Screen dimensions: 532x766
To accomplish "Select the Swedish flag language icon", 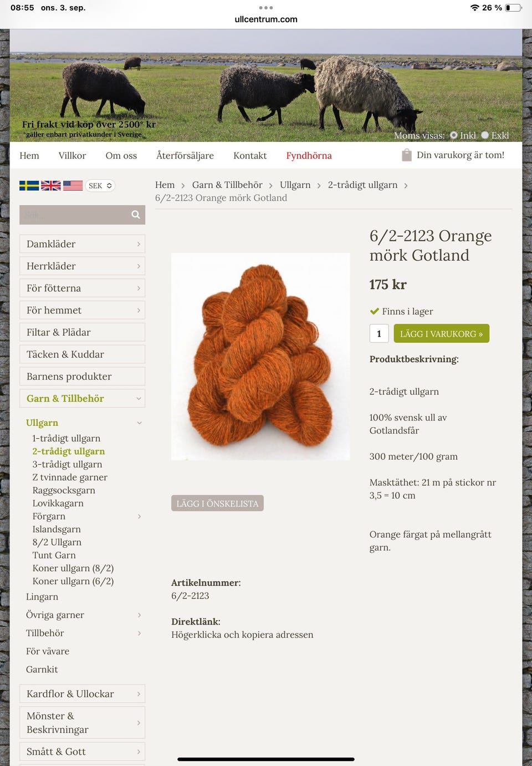I will (29, 186).
